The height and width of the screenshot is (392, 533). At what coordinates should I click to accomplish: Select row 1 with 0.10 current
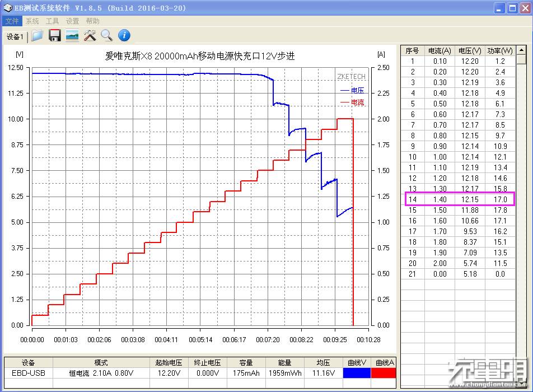click(x=458, y=61)
